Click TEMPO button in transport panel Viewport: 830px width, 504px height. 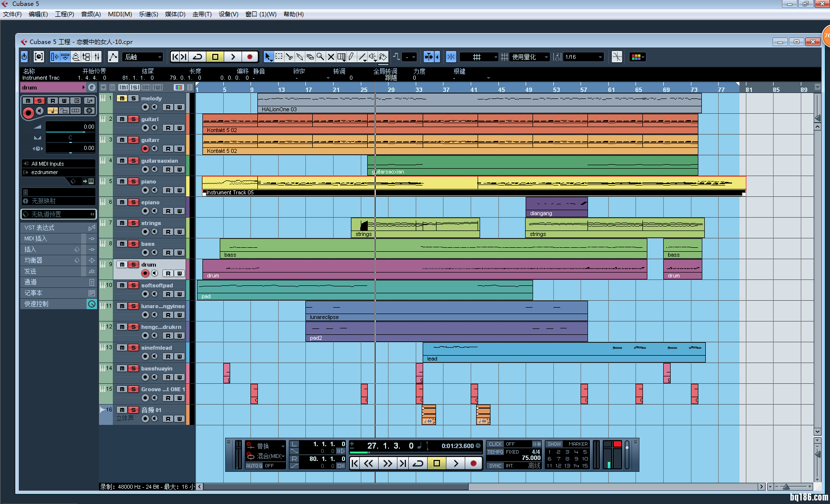click(x=495, y=452)
